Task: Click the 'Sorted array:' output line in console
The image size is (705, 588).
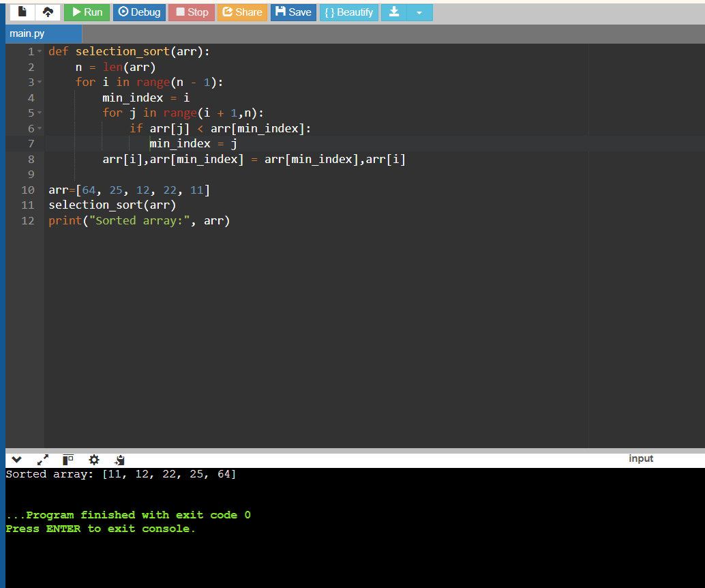Action: click(x=121, y=474)
